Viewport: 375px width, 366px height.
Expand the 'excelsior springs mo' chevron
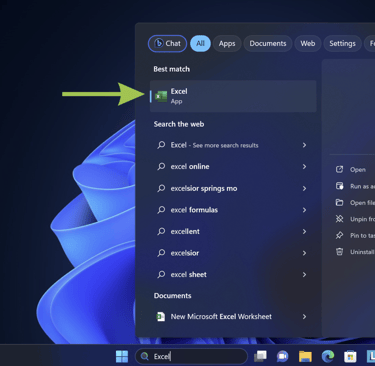click(x=304, y=189)
